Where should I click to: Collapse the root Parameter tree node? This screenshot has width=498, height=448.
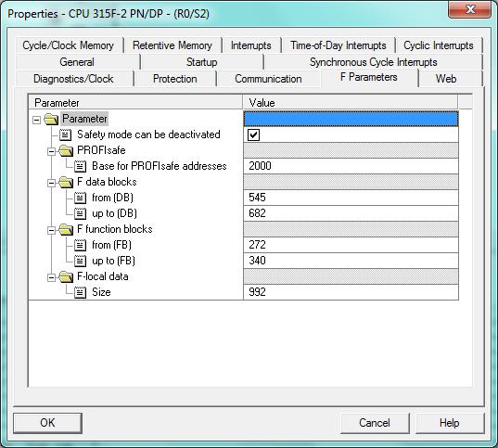pyautogui.click(x=36, y=120)
